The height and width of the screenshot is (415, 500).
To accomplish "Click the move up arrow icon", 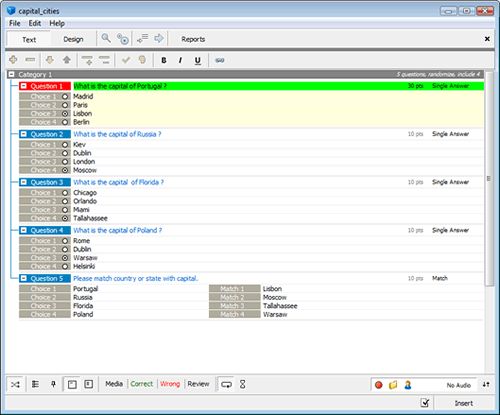I will pos(67,60).
